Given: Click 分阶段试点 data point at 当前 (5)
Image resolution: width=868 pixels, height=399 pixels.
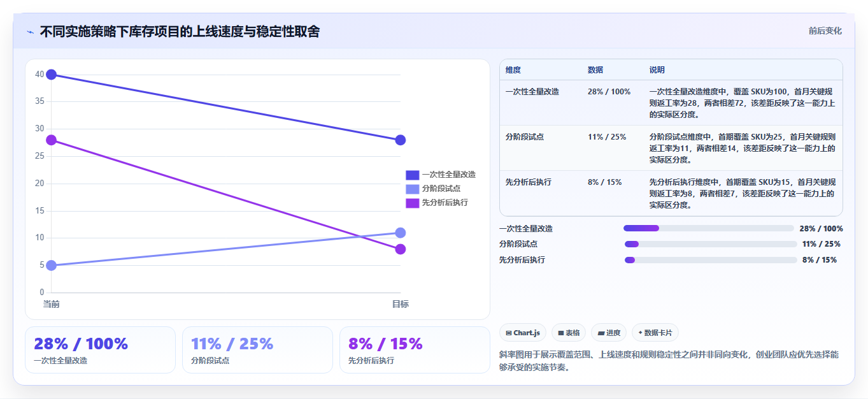Looking at the screenshot, I should (52, 265).
